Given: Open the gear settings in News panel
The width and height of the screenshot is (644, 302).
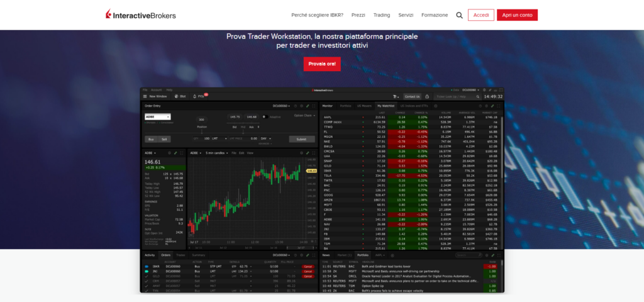Looking at the screenshot, I should coord(486,255).
